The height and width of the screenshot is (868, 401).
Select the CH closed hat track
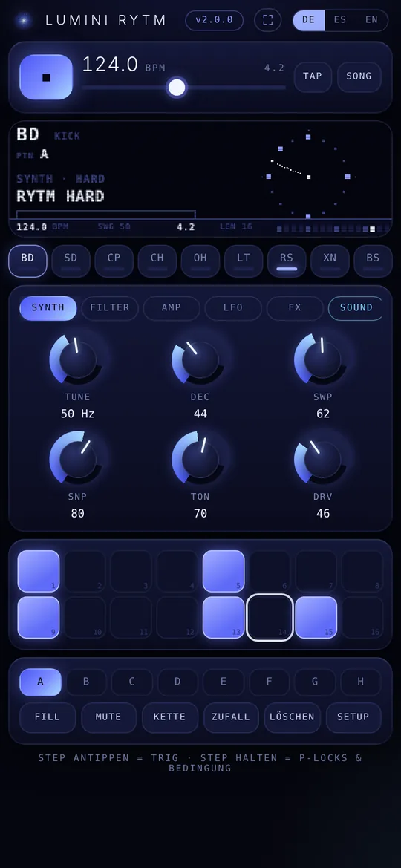point(157,261)
